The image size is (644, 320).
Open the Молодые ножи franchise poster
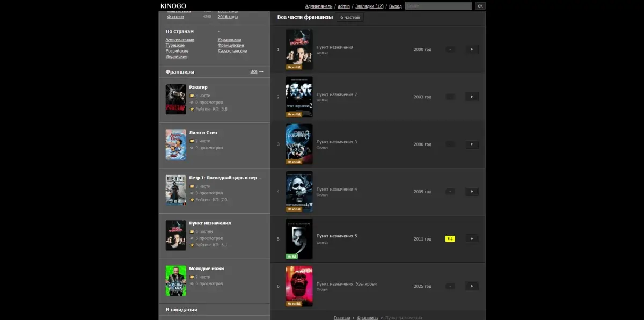(x=175, y=281)
